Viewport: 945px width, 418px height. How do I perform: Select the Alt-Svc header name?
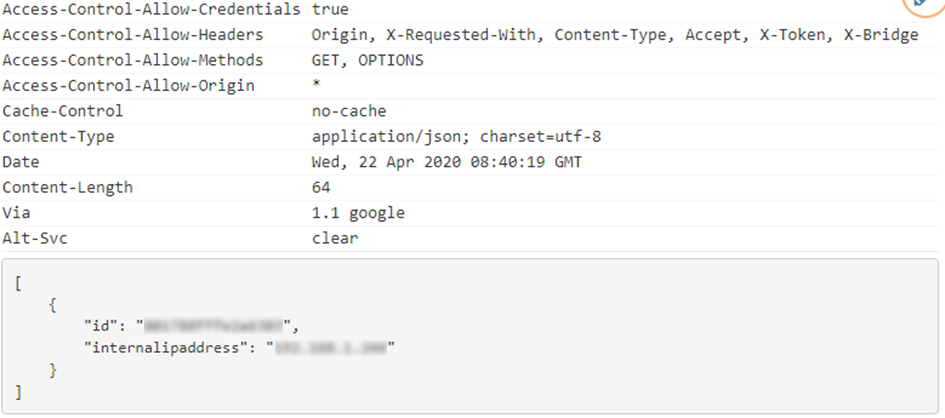(35, 237)
